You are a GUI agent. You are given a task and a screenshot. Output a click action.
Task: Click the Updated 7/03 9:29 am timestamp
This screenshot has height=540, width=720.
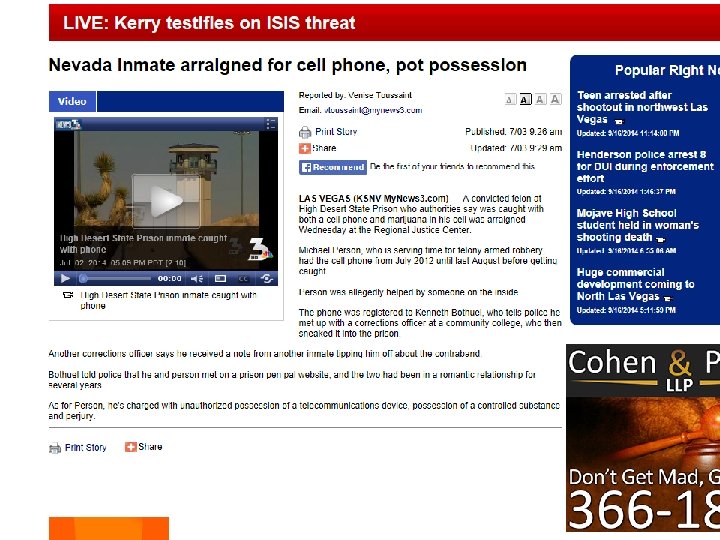pyautogui.click(x=516, y=148)
